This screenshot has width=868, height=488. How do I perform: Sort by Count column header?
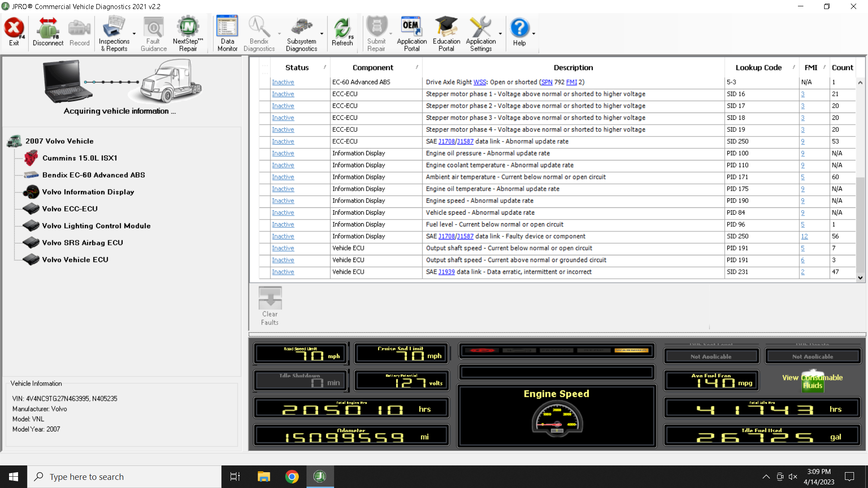842,68
